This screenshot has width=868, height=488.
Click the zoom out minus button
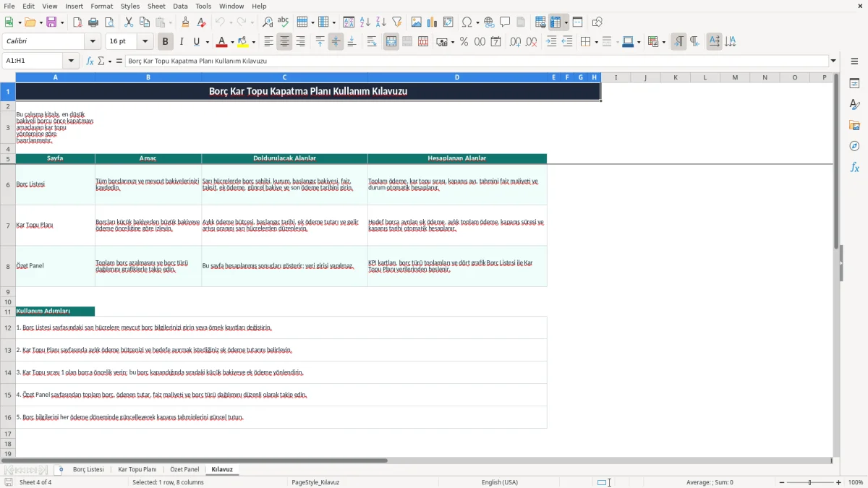pos(782,482)
